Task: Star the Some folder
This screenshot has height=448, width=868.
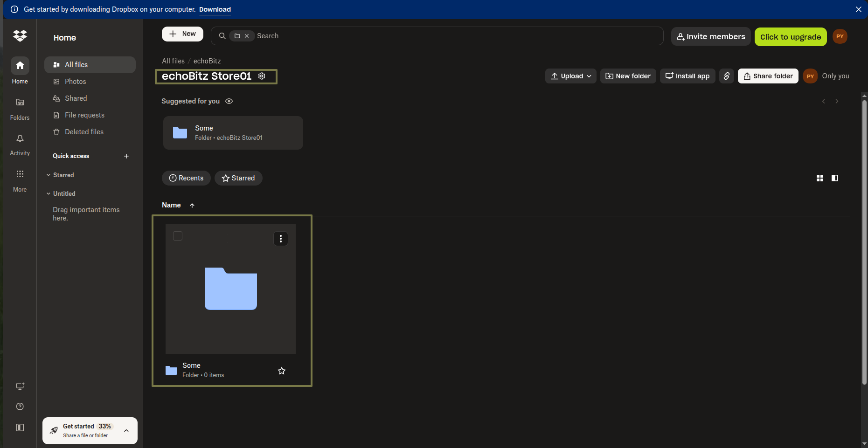Action: [282, 371]
